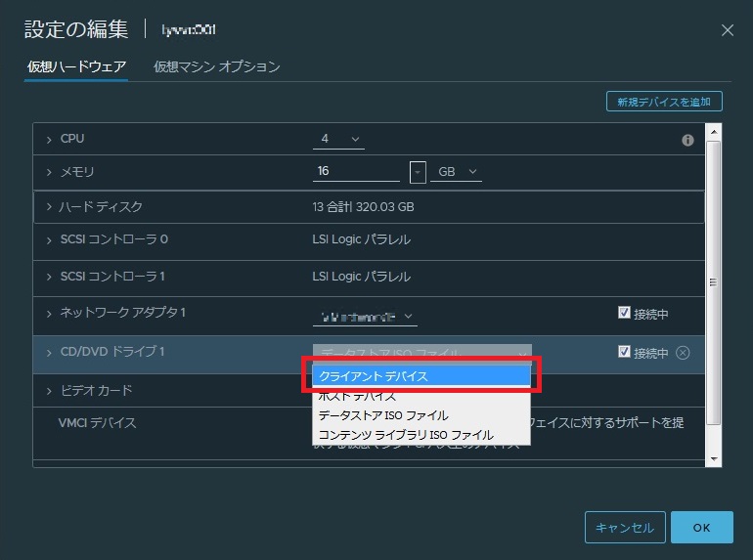753x560 pixels.
Task: Click LSI Logic パラレル for SCSI コントローラ 0
Action: click(361, 239)
